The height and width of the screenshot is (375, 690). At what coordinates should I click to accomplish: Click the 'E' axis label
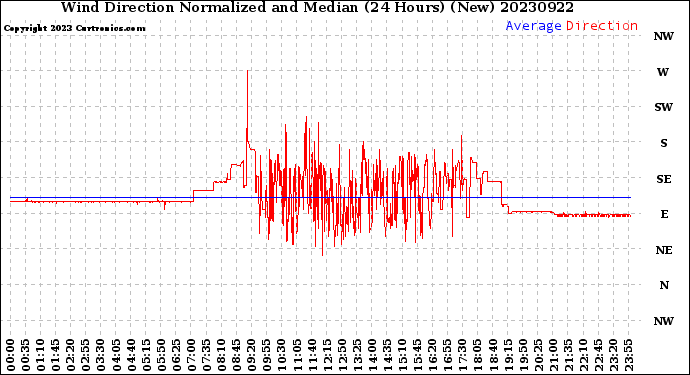pyautogui.click(x=664, y=214)
